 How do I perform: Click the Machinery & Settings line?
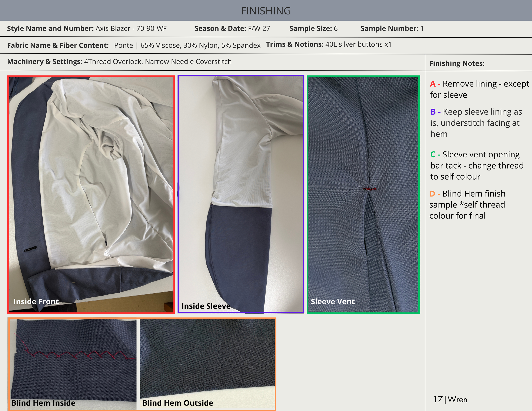(119, 62)
